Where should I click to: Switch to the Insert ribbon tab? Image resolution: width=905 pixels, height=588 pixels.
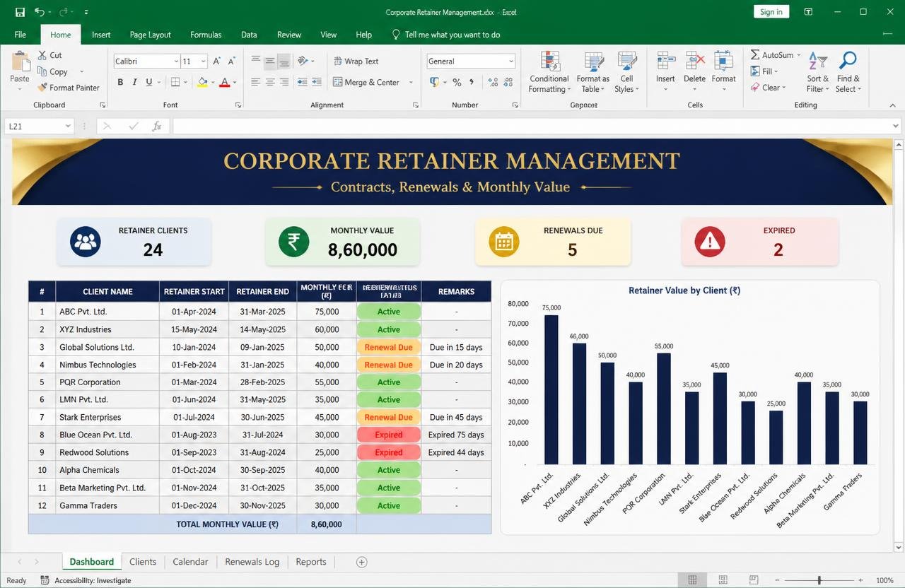tap(101, 35)
